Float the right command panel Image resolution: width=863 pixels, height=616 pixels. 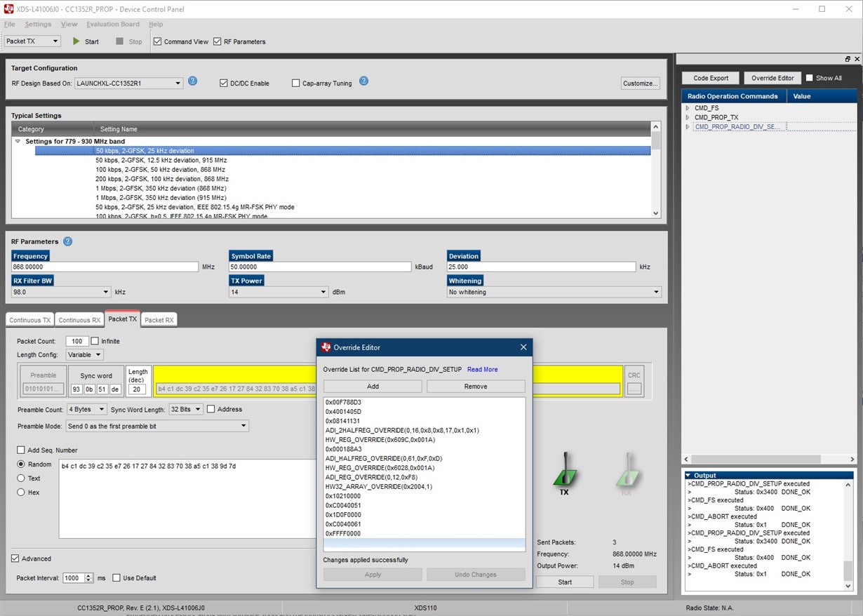(x=848, y=59)
